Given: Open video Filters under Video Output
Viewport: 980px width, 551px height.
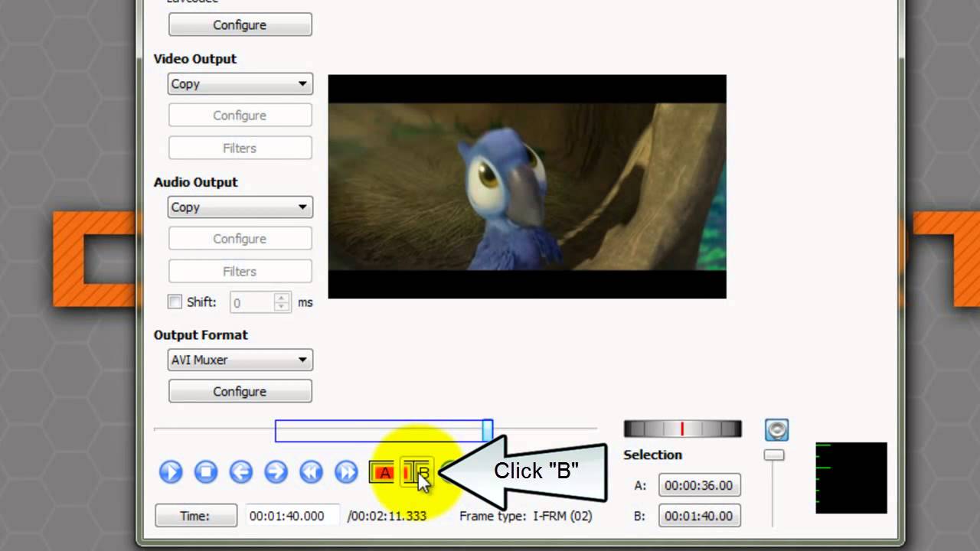Looking at the screenshot, I should (240, 148).
